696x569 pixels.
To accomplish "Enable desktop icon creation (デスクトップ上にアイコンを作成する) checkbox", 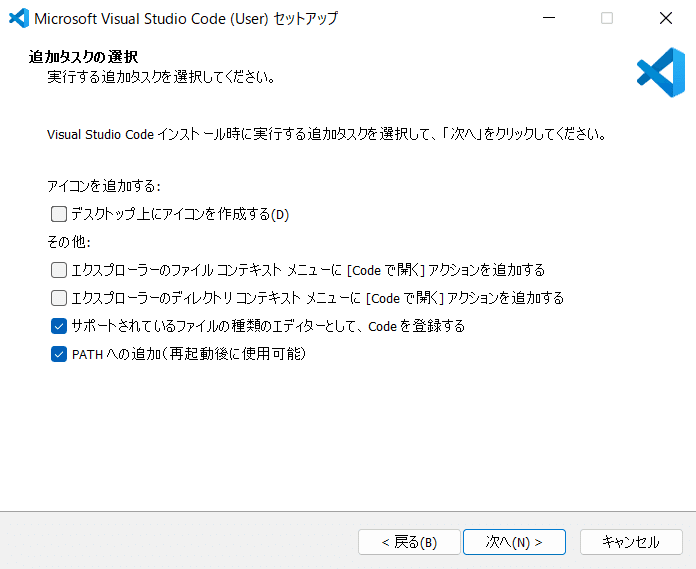I will (59, 214).
